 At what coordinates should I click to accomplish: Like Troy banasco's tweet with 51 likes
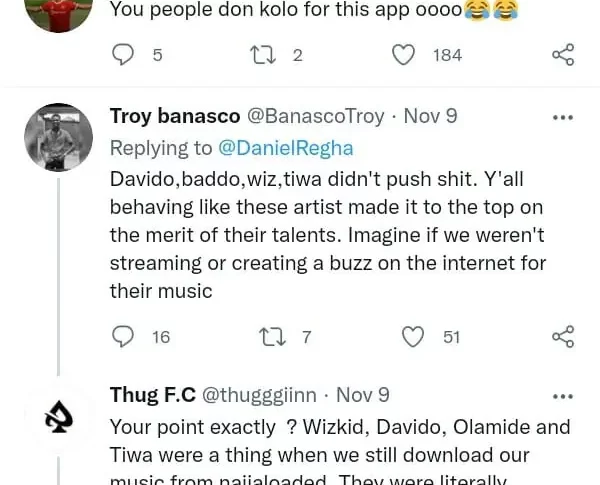pos(412,336)
